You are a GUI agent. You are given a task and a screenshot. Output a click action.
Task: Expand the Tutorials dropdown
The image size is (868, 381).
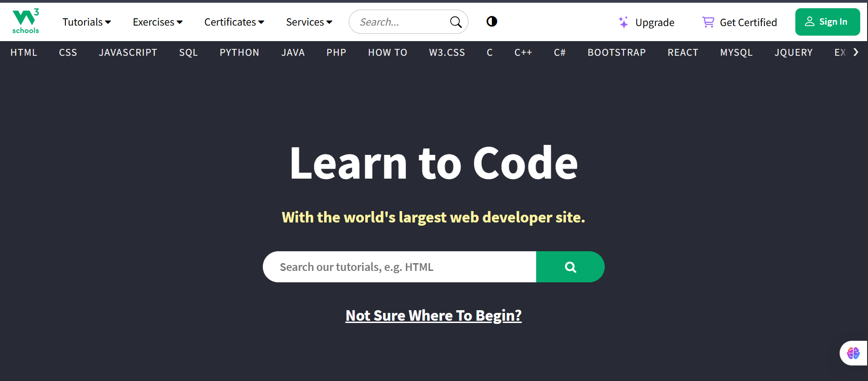click(x=86, y=22)
